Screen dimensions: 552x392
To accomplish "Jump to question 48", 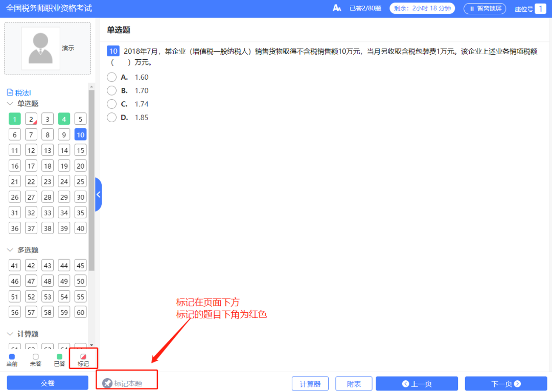I will pos(48,281).
